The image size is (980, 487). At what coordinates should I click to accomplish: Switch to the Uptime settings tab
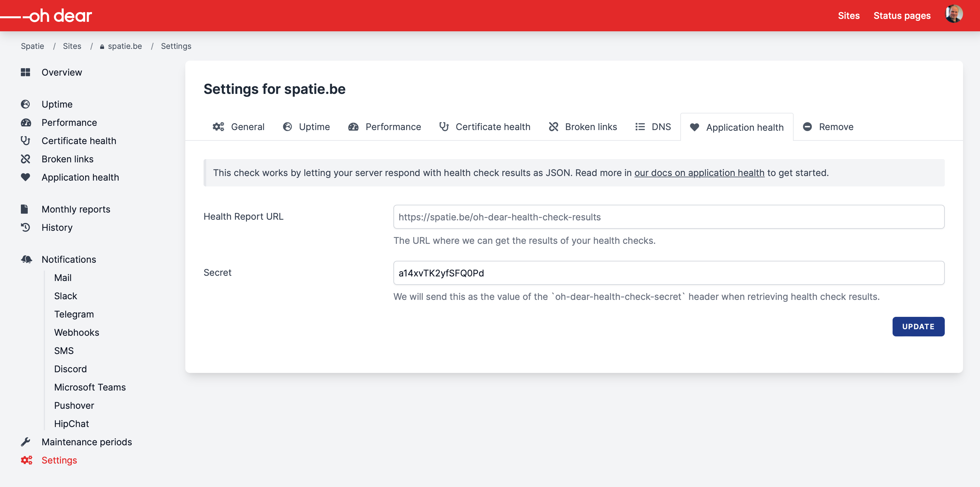[x=307, y=126]
